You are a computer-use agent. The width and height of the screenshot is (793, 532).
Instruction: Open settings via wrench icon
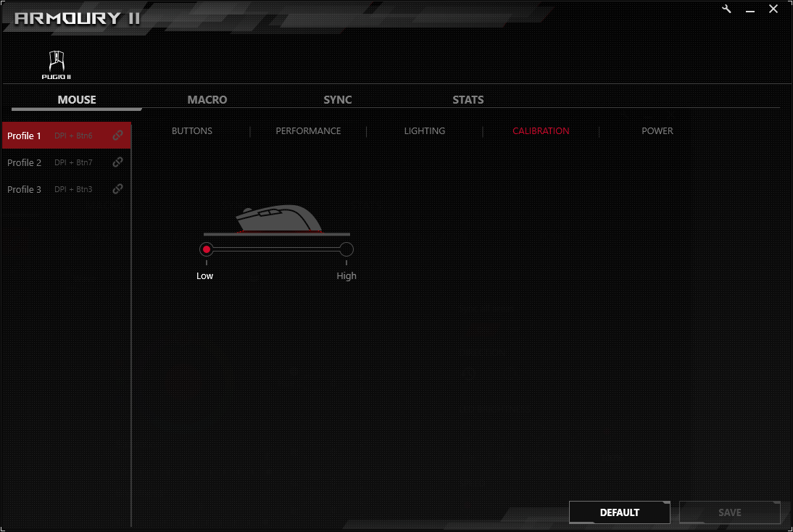727,9
